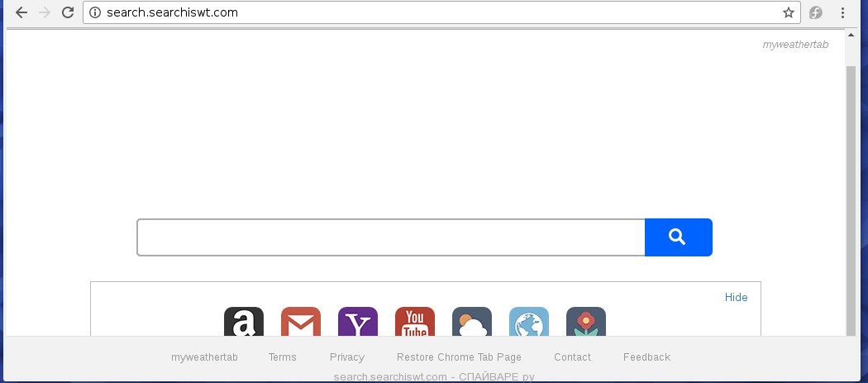Click Restore Chrome Tab Page link
This screenshot has height=383, width=868.
[x=459, y=357]
